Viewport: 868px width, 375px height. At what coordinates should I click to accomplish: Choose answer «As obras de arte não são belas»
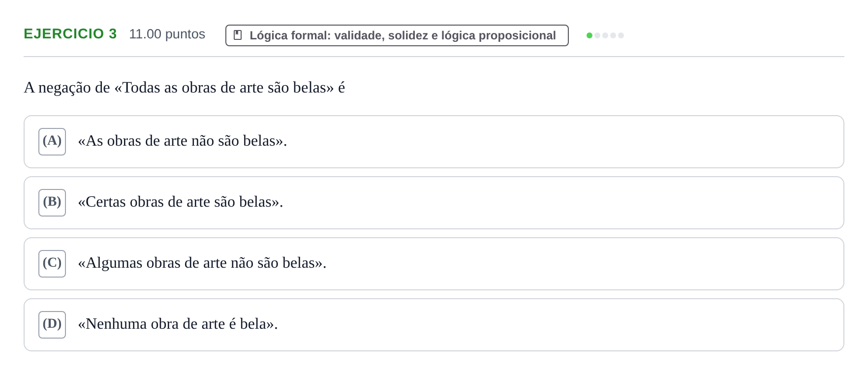[x=434, y=142]
